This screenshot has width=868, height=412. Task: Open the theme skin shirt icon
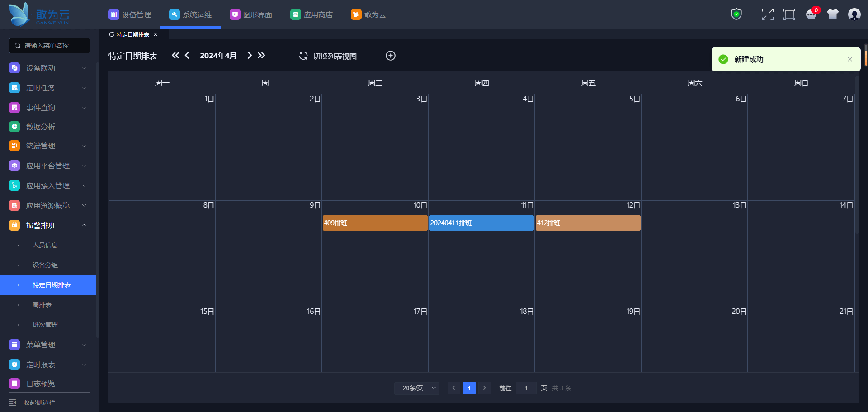pyautogui.click(x=833, y=14)
